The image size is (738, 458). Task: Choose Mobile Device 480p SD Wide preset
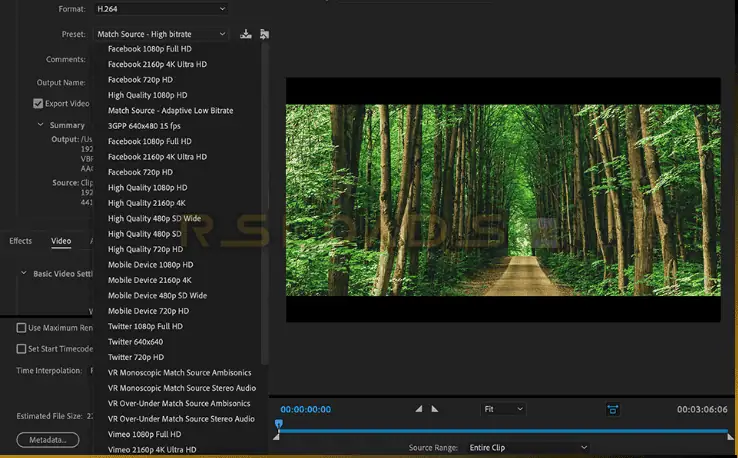(158, 296)
